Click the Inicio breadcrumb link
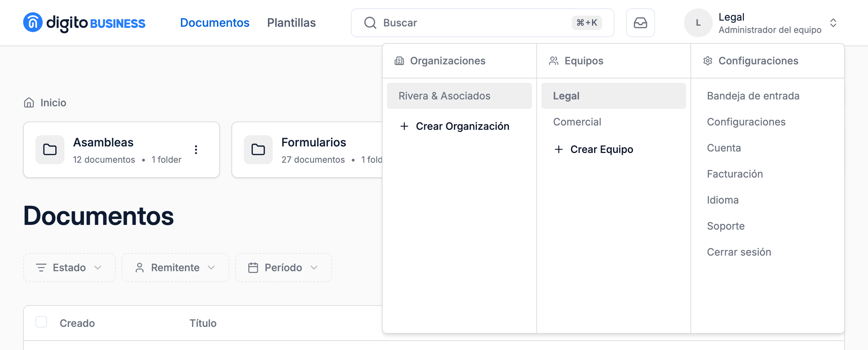The image size is (868, 350). [53, 103]
